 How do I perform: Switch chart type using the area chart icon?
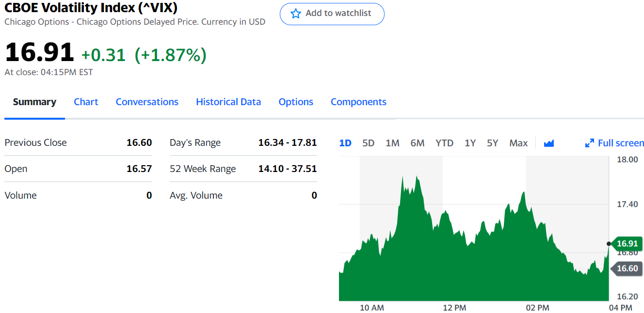click(x=549, y=143)
